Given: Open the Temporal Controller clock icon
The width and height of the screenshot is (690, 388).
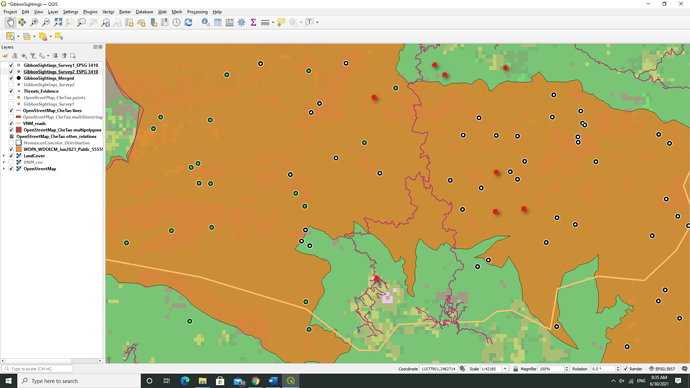Looking at the screenshot, I should [x=176, y=22].
